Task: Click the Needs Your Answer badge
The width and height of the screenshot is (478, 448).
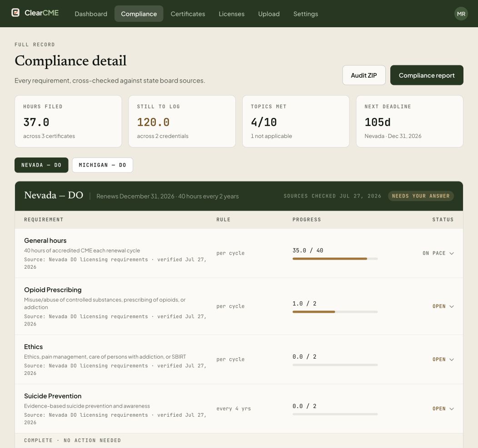Action: [x=421, y=196]
